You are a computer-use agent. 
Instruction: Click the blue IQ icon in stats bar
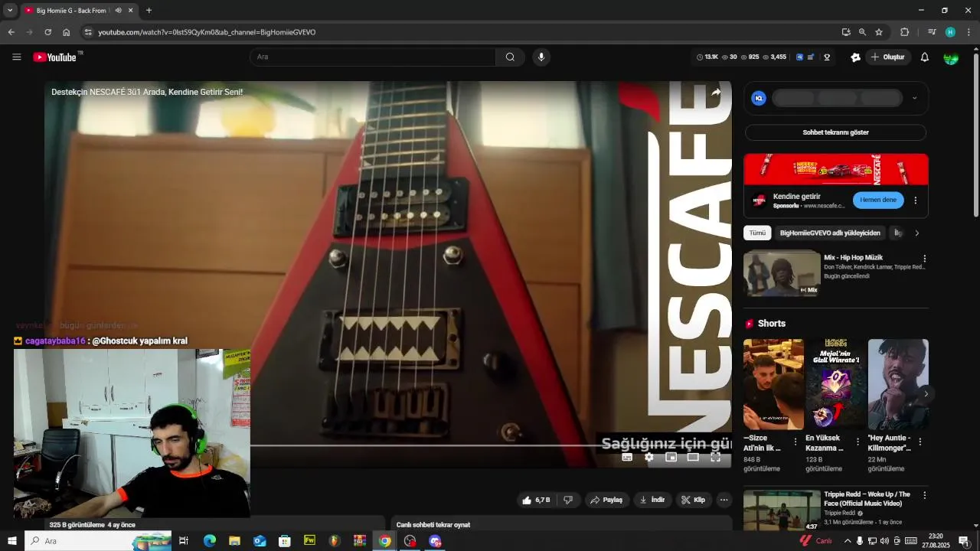coord(800,57)
